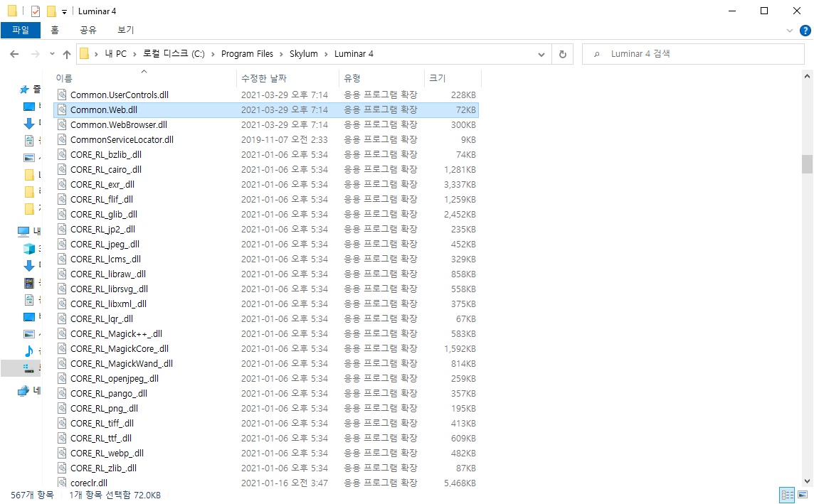
Task: Click the Luminar 4 breadcrumb in address bar
Action: tap(354, 54)
